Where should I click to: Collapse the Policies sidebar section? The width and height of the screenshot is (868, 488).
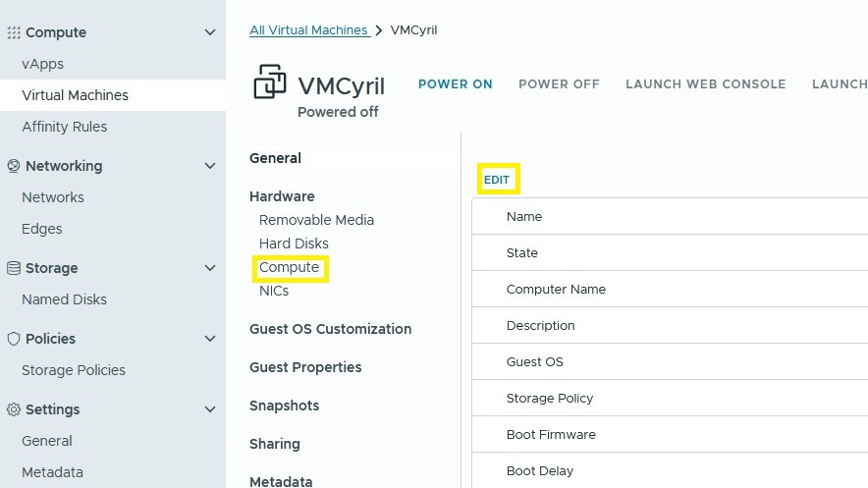[x=209, y=339]
